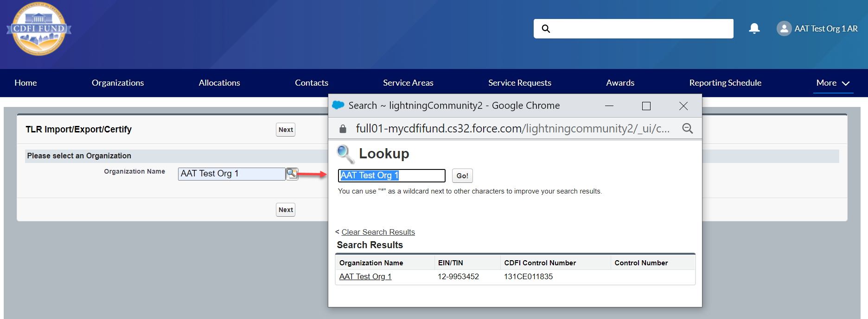Click the Organization Name lookup icon

(x=292, y=174)
